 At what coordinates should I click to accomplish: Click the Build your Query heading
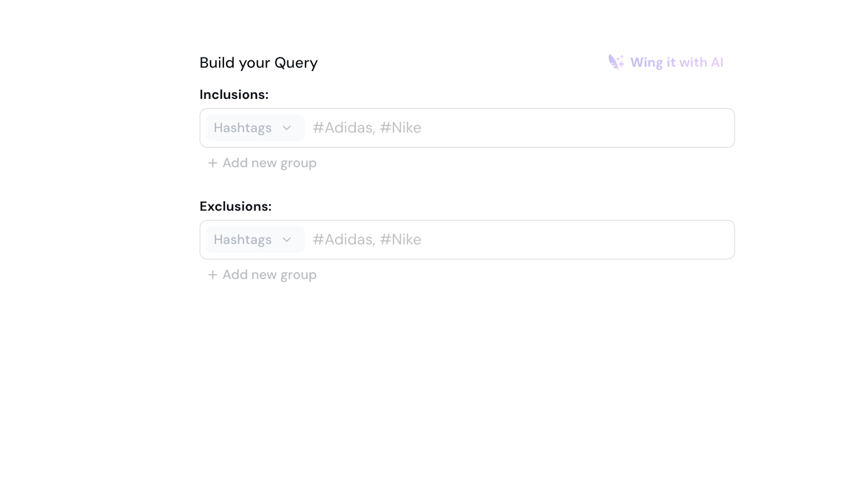259,62
